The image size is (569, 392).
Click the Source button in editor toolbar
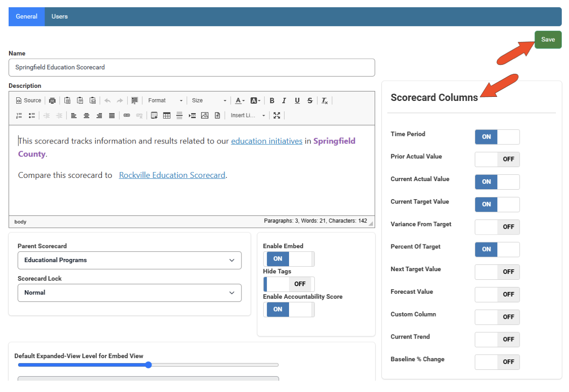29,100
